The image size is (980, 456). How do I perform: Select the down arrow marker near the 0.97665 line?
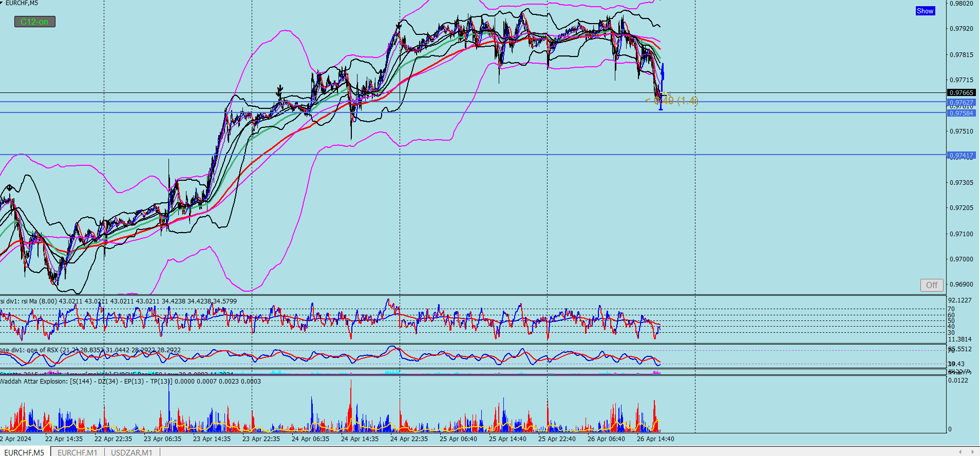(280, 90)
